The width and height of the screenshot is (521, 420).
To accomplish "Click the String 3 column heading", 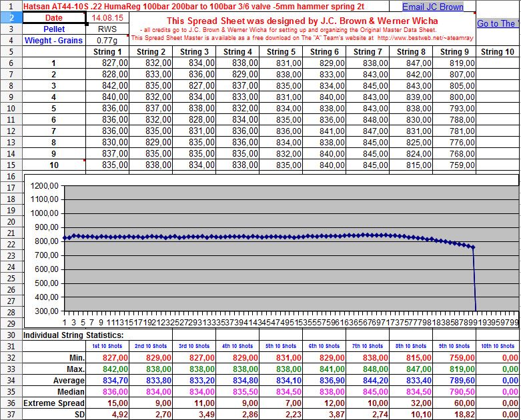I will pyautogui.click(x=194, y=52).
